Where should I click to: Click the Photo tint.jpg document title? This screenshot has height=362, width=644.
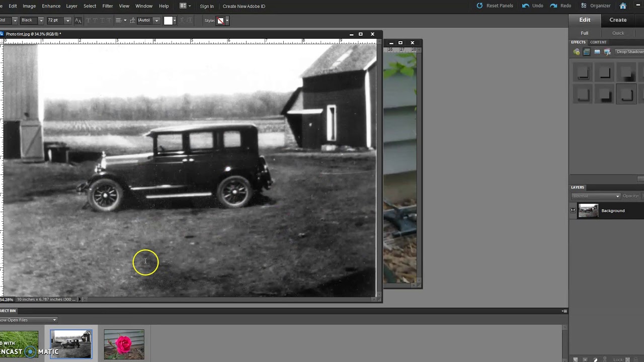point(33,34)
